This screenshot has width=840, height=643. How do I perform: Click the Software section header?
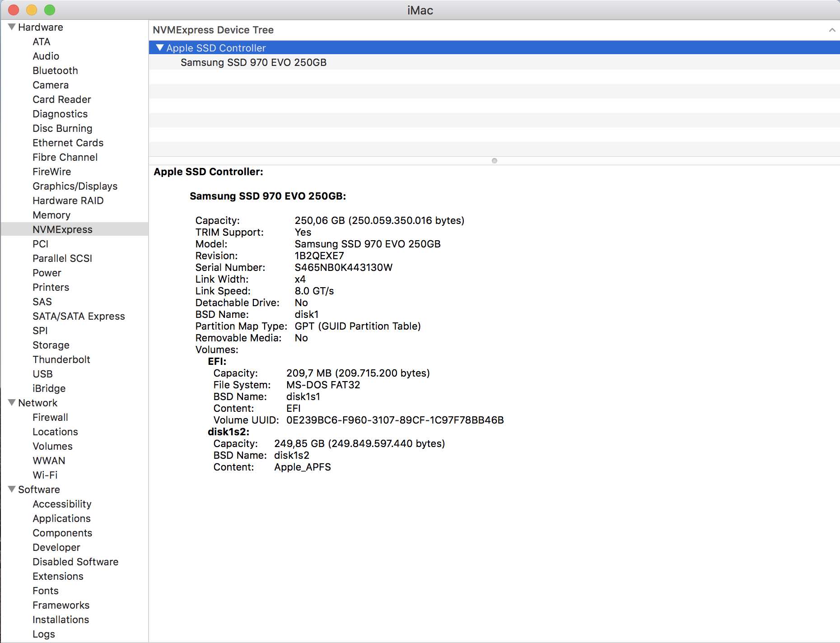tap(39, 489)
